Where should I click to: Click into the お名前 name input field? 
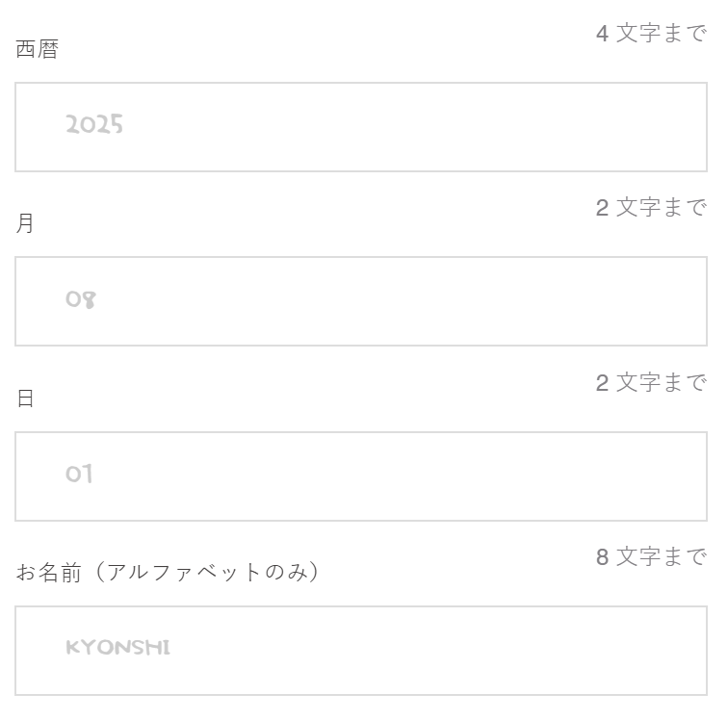point(361,651)
